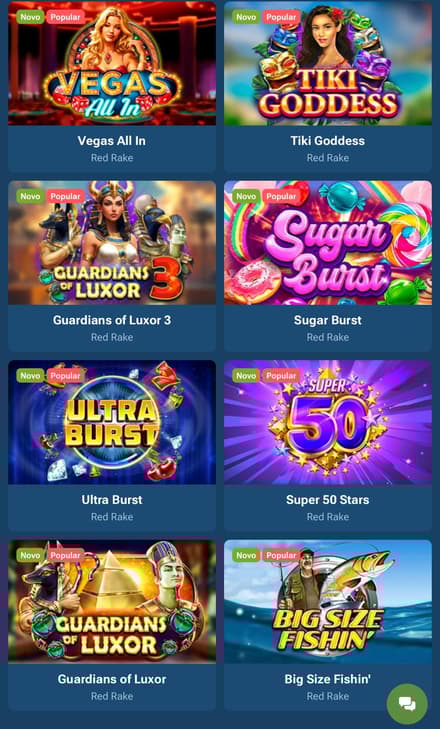Open the Super 50 Stars thumbnail
Image resolution: width=440 pixels, height=729 pixels.
[328, 422]
